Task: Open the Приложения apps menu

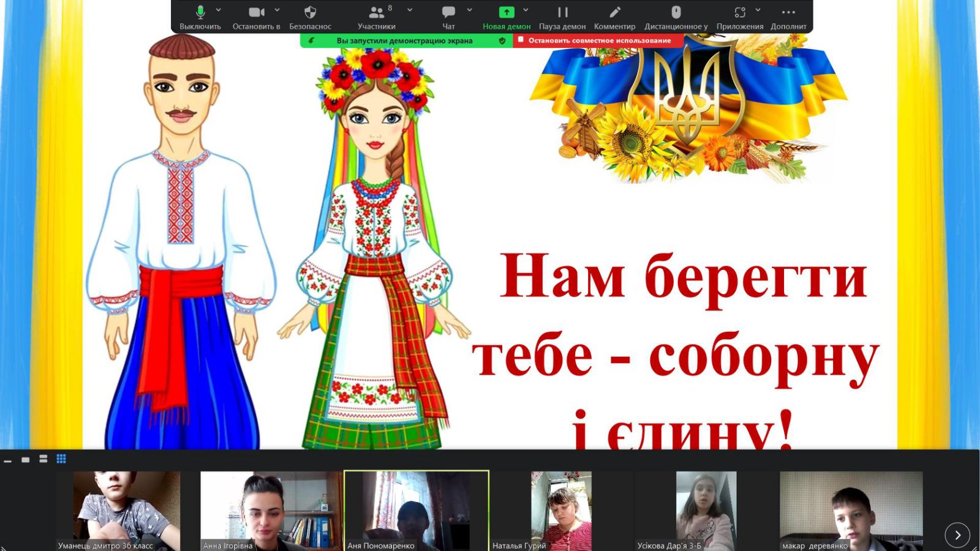Action: [x=739, y=17]
